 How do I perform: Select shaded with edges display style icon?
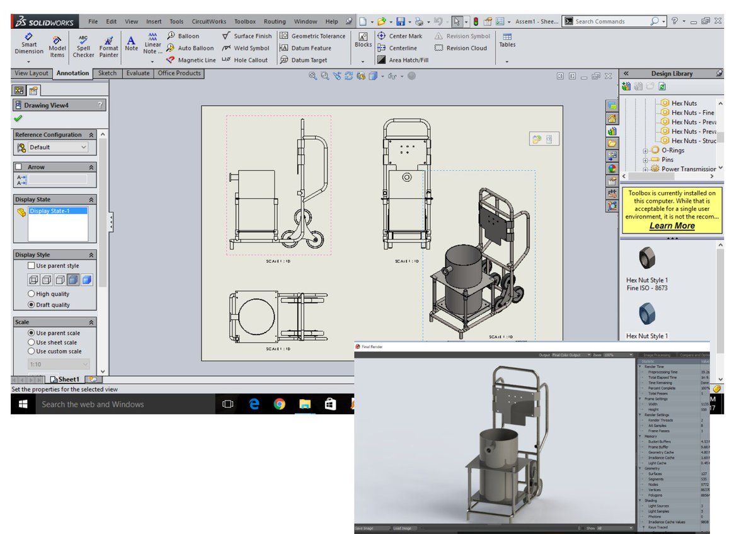(73, 280)
